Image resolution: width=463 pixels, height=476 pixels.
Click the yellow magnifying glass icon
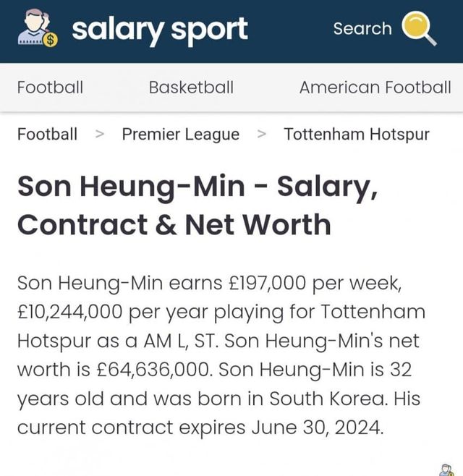pyautogui.click(x=419, y=30)
